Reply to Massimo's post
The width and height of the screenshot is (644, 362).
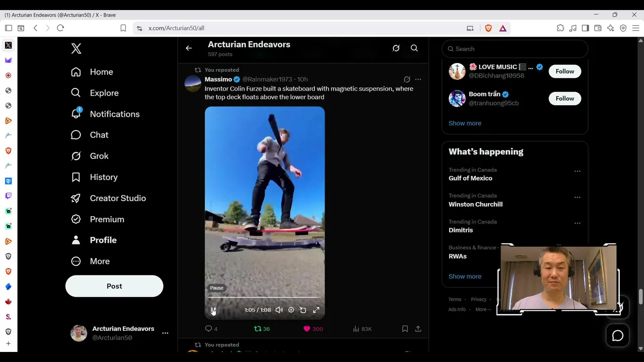(211, 329)
